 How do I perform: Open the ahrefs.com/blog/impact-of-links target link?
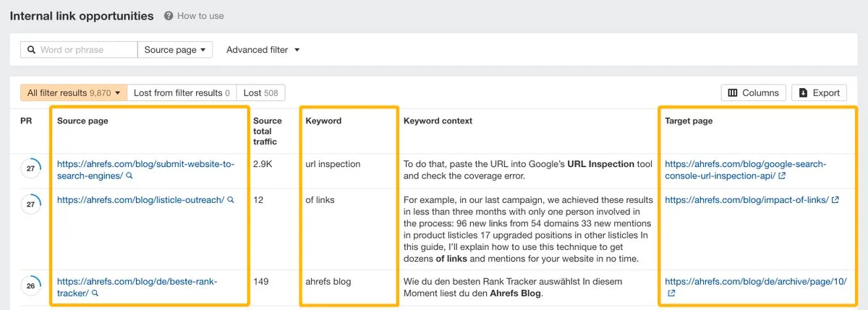click(746, 200)
